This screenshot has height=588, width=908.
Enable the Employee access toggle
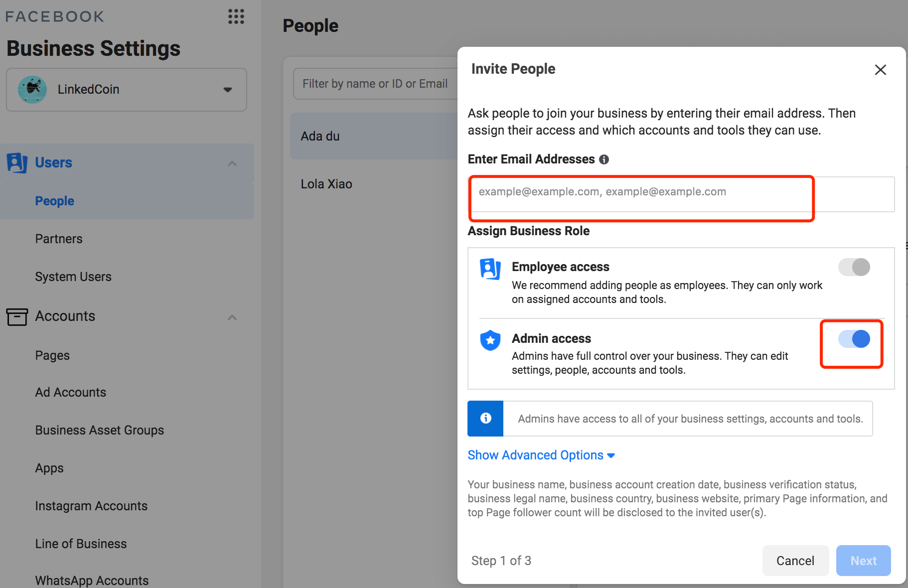coord(854,267)
